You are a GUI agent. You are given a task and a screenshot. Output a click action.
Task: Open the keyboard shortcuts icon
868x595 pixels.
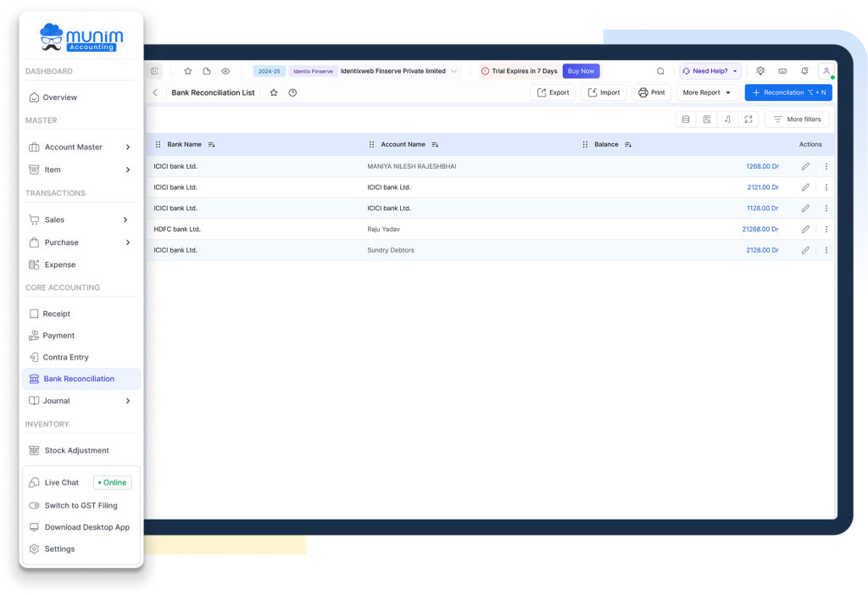[x=782, y=71]
